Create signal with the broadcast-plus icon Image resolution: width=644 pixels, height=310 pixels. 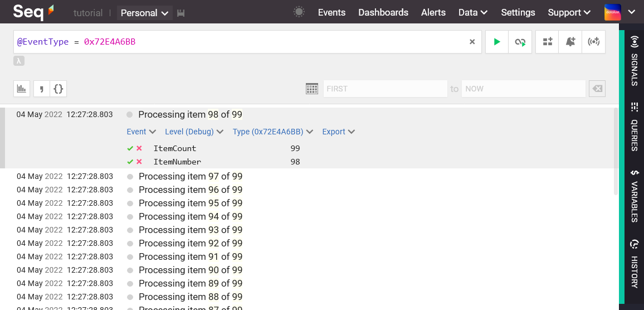coord(593,41)
